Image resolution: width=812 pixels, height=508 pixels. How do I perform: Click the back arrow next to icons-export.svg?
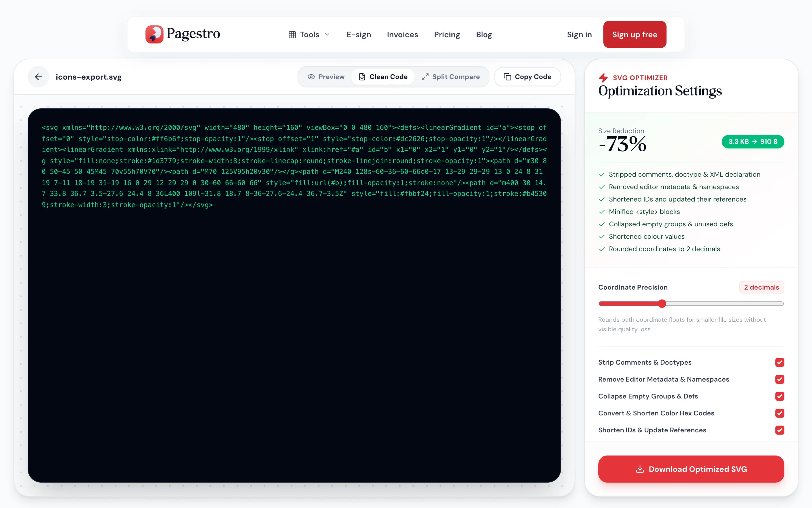coord(38,77)
